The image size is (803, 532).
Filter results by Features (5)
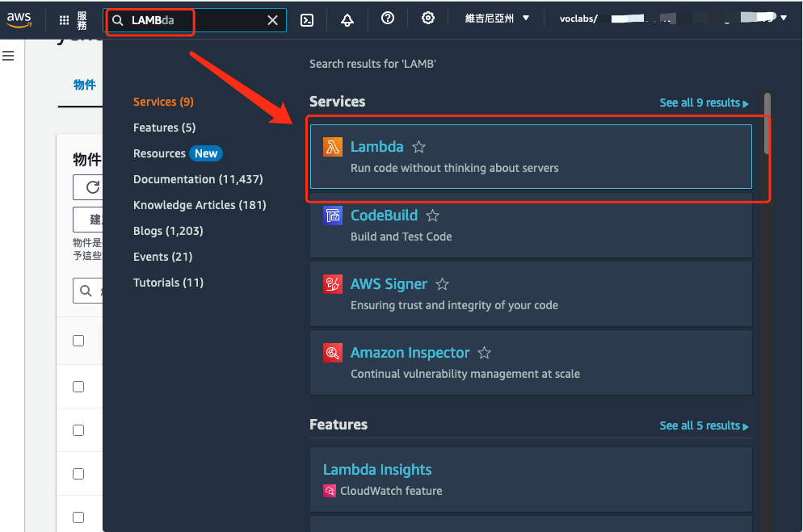pos(164,128)
